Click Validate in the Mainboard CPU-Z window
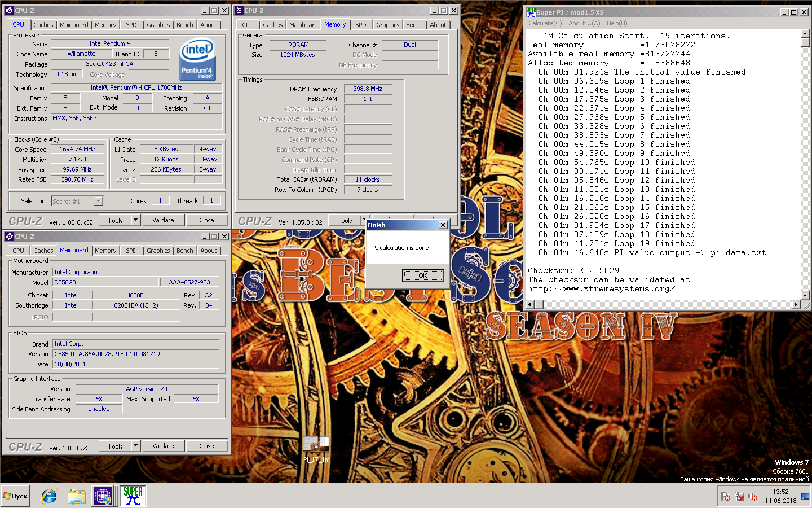The height and width of the screenshot is (508, 812). [163, 446]
